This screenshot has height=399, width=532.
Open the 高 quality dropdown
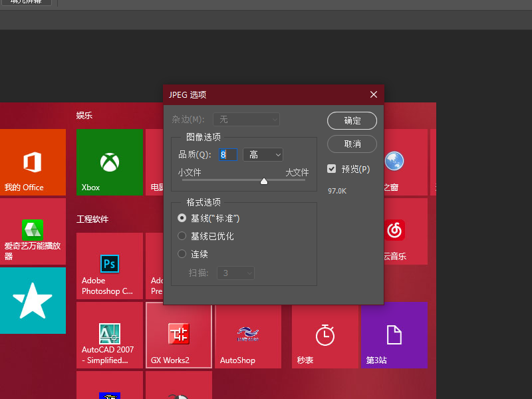tap(263, 154)
